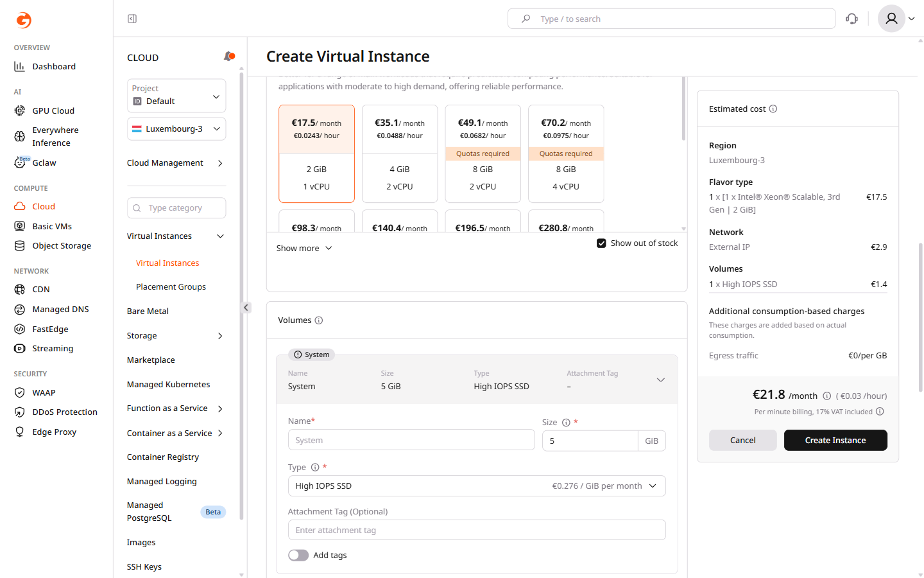The height and width of the screenshot is (578, 924).
Task: Open Marketplace
Action: (151, 360)
